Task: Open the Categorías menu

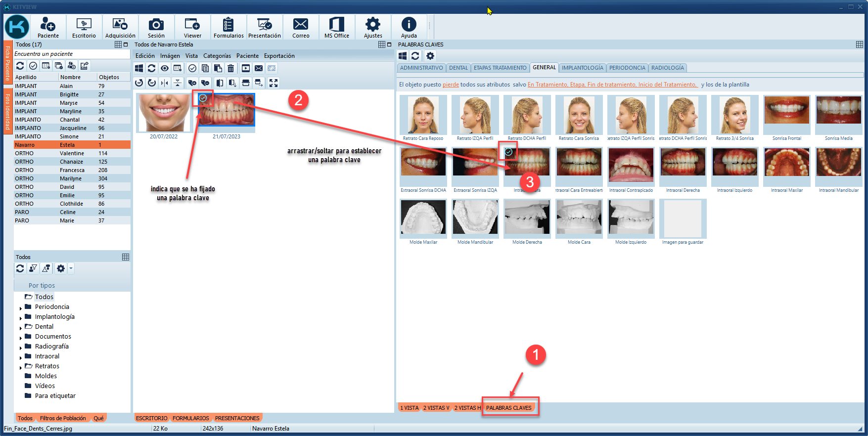Action: 217,56
